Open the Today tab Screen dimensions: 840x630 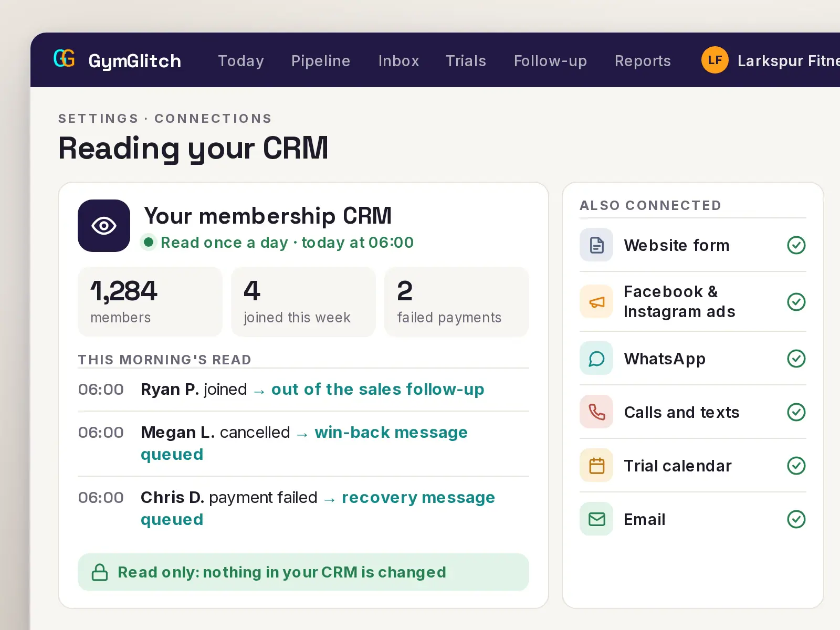241,61
